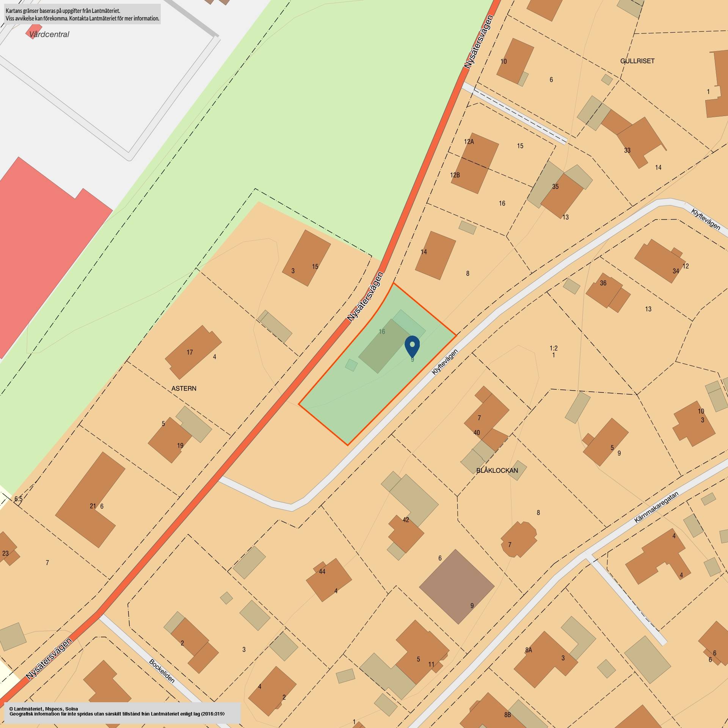This screenshot has width=728, height=728.
Task: Click number 16 inside highlighted parcel
Action: (382, 332)
